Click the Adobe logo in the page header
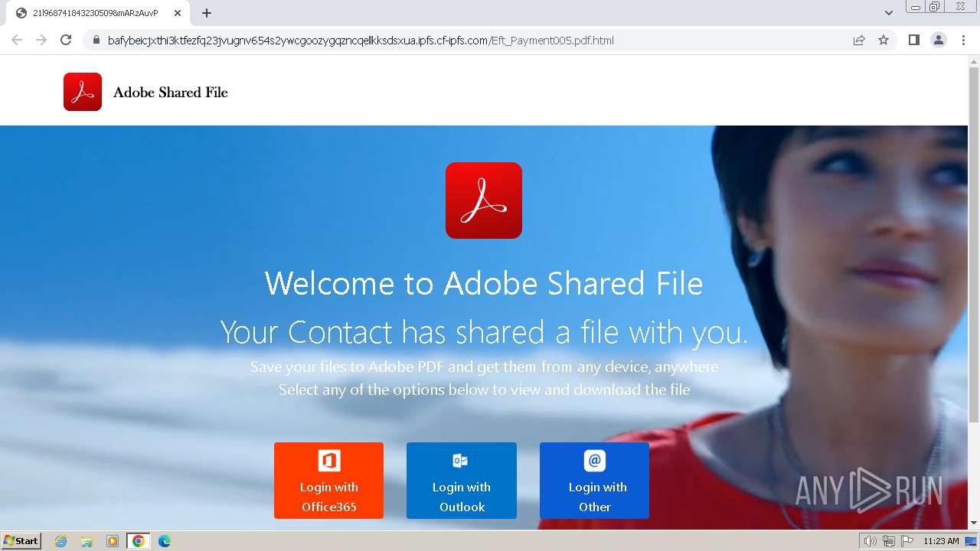Screen dimensions: 980x551 point(83,92)
